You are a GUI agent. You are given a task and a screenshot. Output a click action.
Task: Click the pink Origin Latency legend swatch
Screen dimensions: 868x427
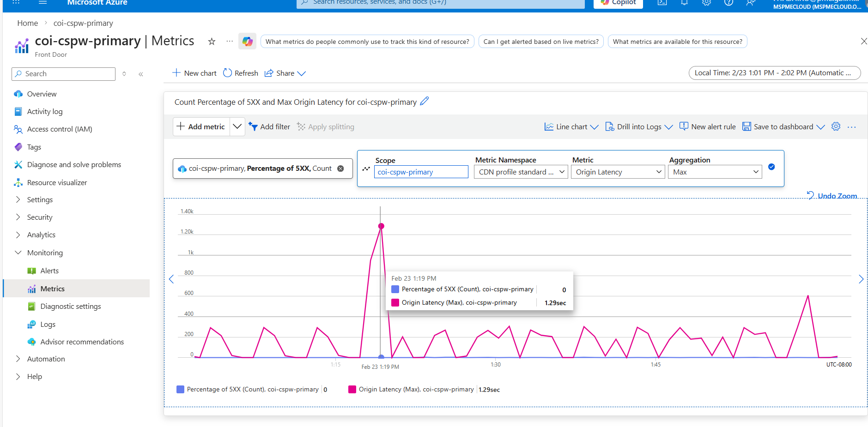(352, 389)
